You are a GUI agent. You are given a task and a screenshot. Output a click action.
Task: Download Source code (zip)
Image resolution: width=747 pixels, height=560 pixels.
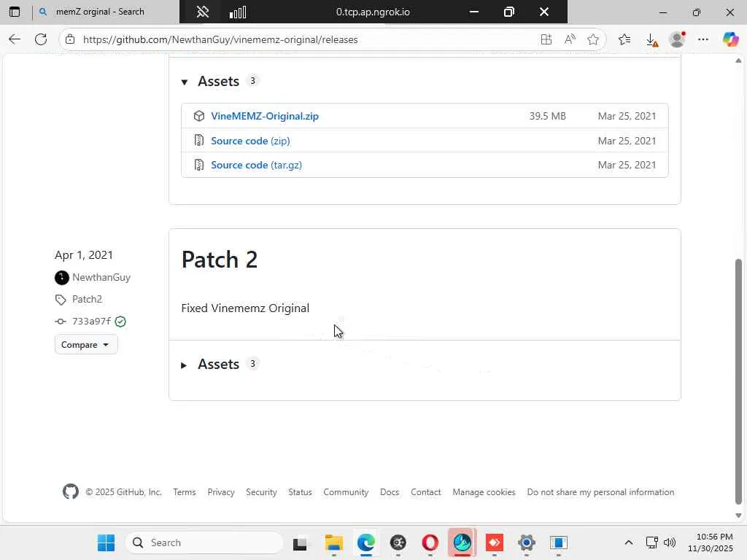coord(251,141)
